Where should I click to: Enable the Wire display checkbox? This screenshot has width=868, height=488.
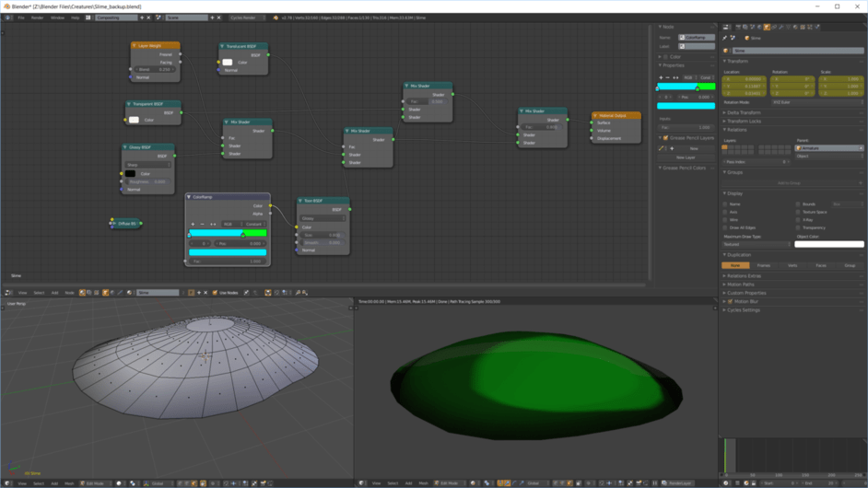pos(726,220)
